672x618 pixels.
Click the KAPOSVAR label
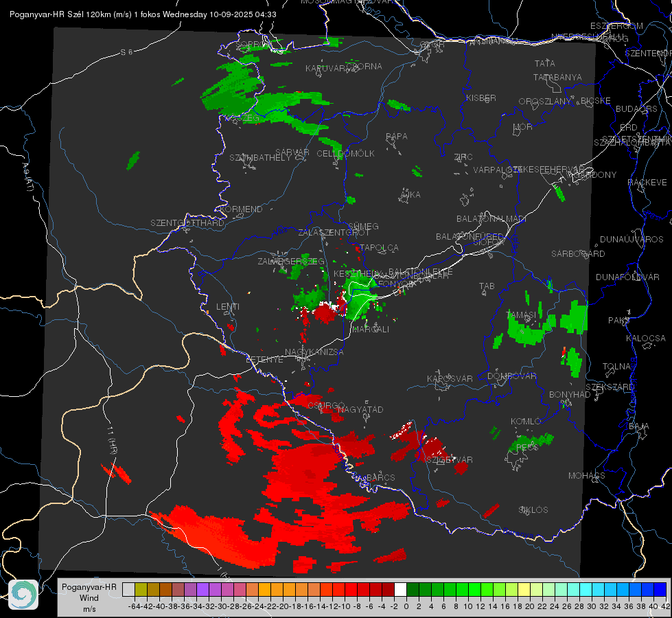coord(450,378)
